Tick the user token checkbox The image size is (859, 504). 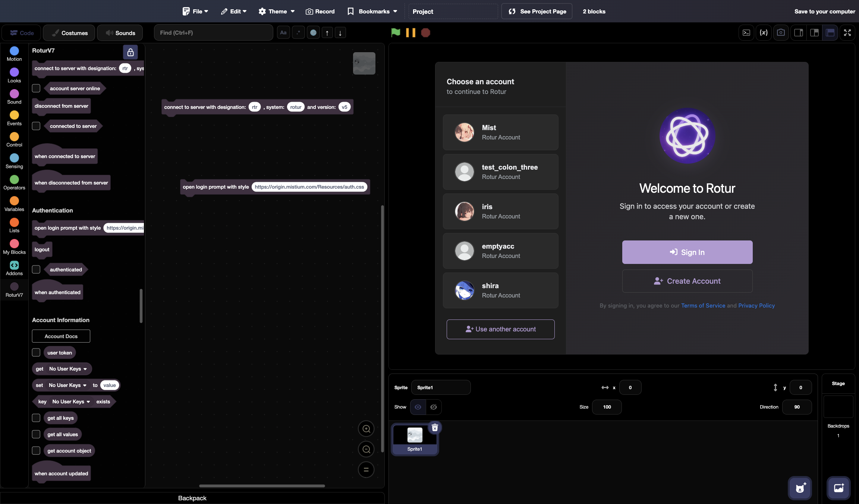pyautogui.click(x=36, y=353)
